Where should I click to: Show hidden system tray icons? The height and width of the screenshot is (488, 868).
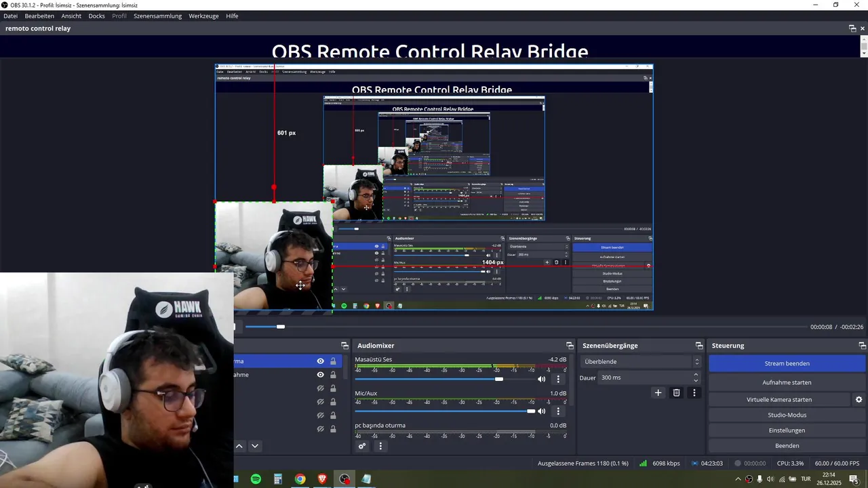(x=738, y=479)
